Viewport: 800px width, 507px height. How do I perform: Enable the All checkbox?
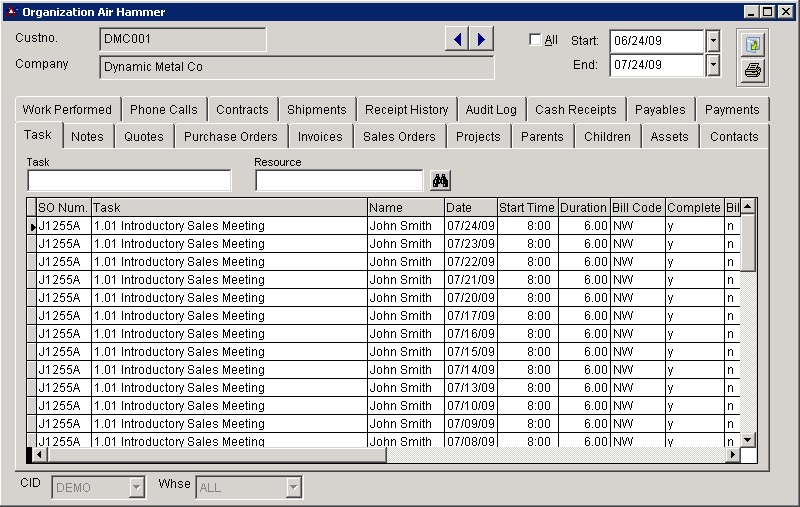point(536,40)
